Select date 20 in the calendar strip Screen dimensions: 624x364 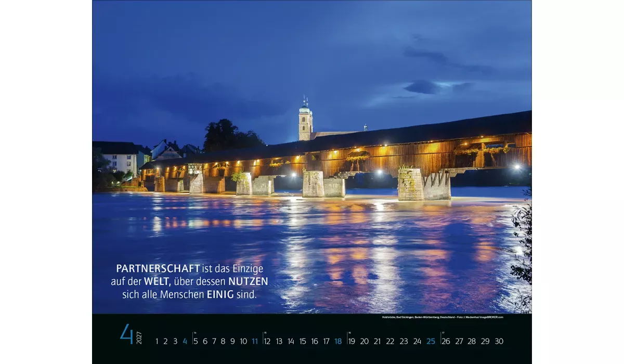click(x=363, y=341)
